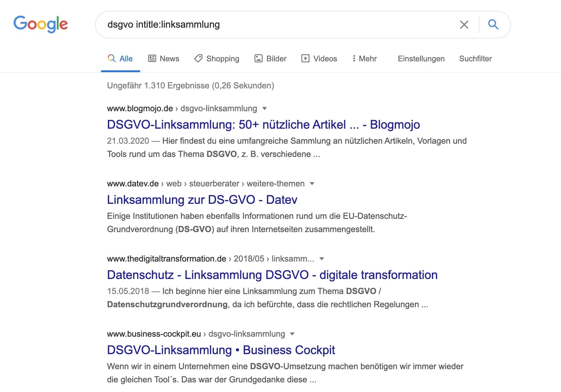Viewport: 561px width, 392px height.
Task: Open the business-cockpit.eu breadcrumb dropdown
Action: (x=292, y=334)
